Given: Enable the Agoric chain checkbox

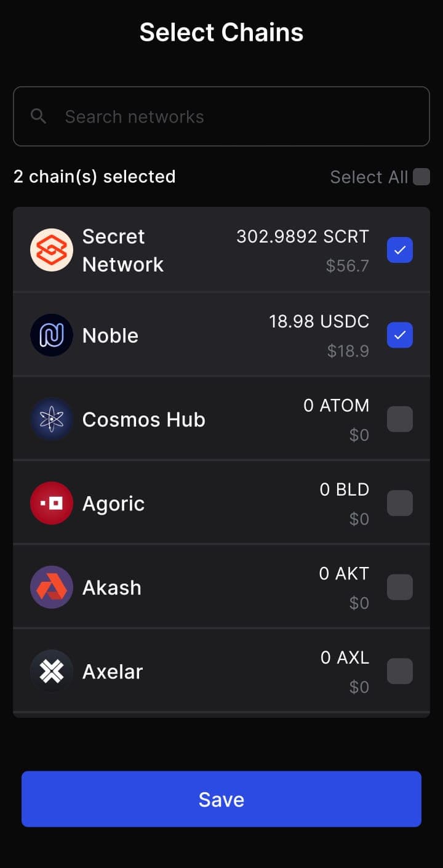Looking at the screenshot, I should pos(400,503).
